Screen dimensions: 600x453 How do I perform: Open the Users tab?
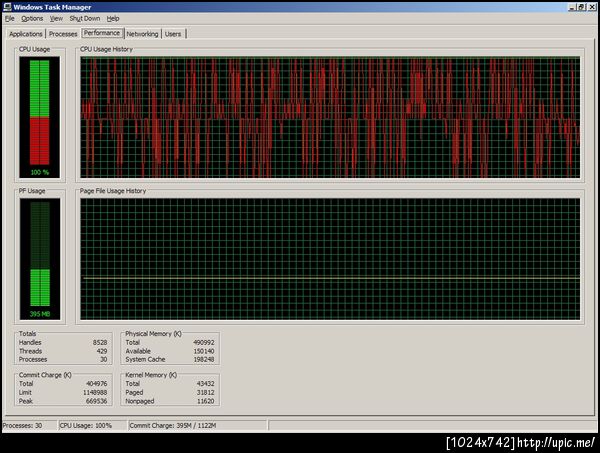tap(173, 34)
